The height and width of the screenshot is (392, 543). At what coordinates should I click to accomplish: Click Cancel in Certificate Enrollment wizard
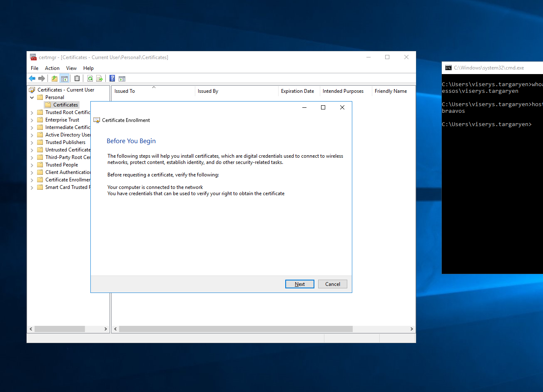(333, 284)
